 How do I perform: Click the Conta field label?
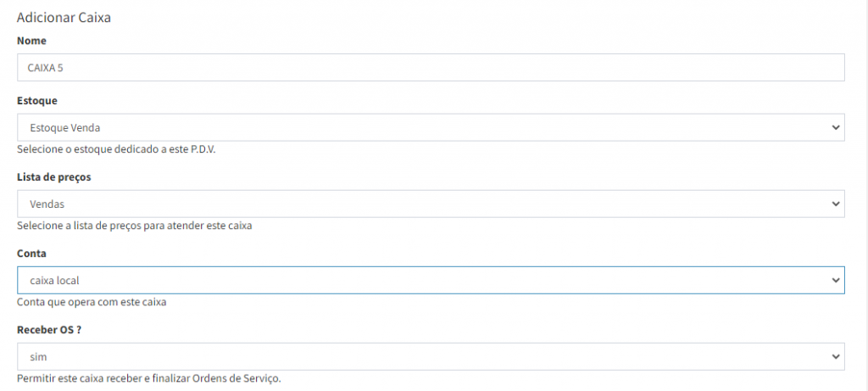click(31, 254)
